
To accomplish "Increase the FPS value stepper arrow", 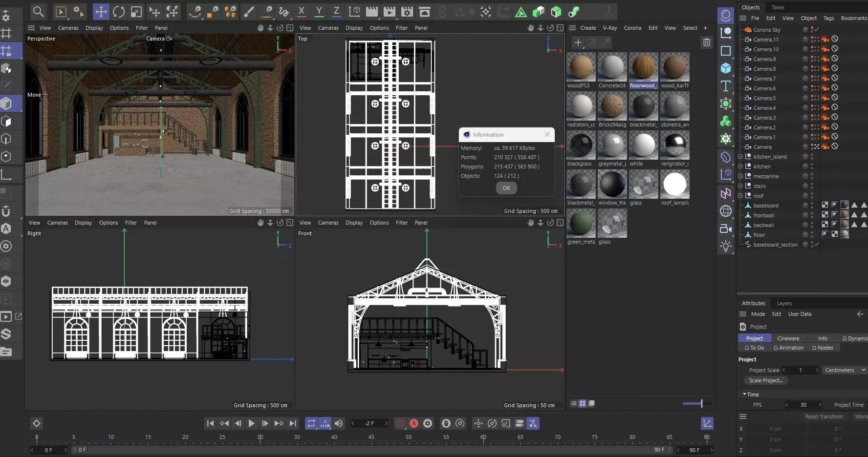I will [820, 405].
